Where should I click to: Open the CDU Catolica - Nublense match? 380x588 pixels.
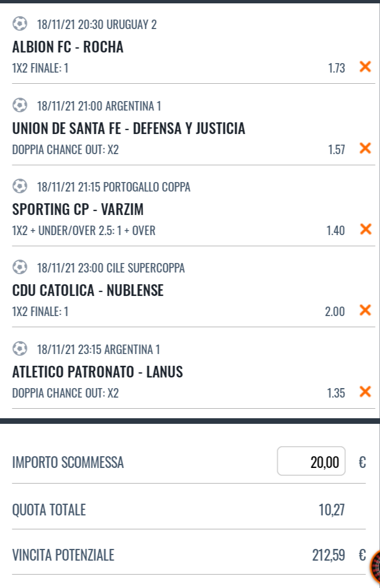88,290
